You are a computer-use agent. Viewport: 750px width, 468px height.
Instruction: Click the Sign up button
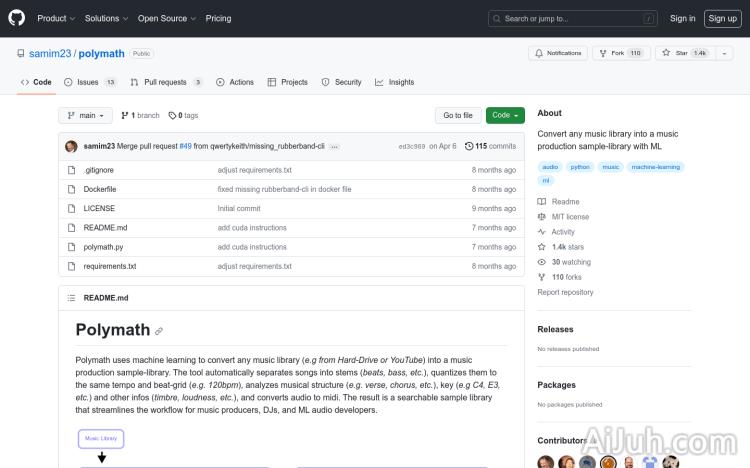[720, 18]
